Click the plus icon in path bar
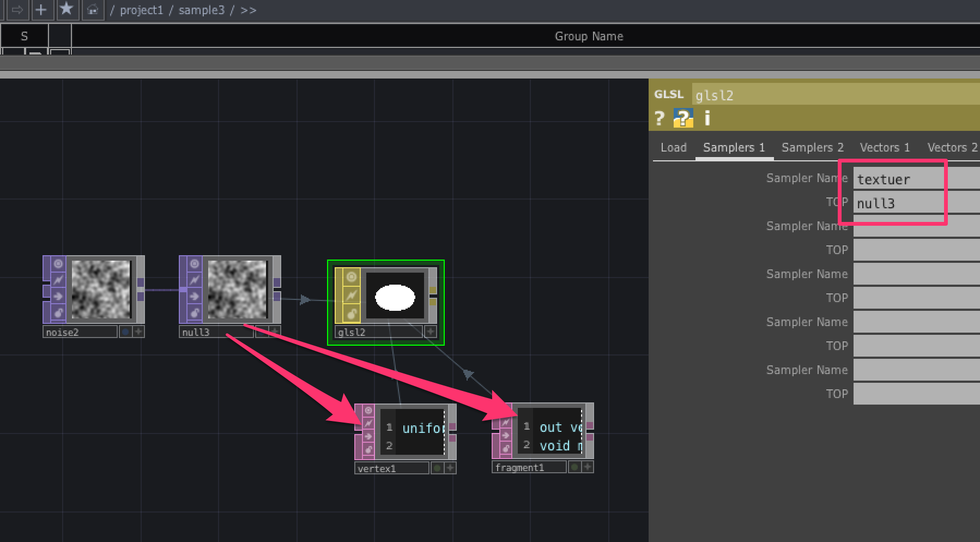Image resolution: width=980 pixels, height=542 pixels. (x=41, y=9)
